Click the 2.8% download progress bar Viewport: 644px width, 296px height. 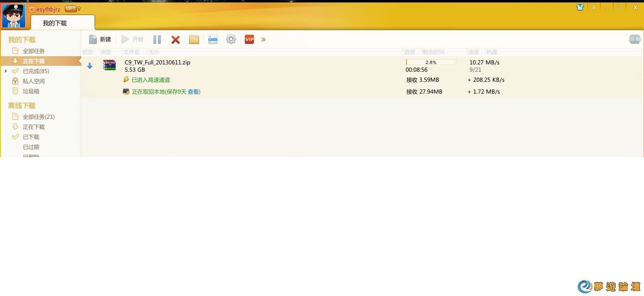click(431, 62)
